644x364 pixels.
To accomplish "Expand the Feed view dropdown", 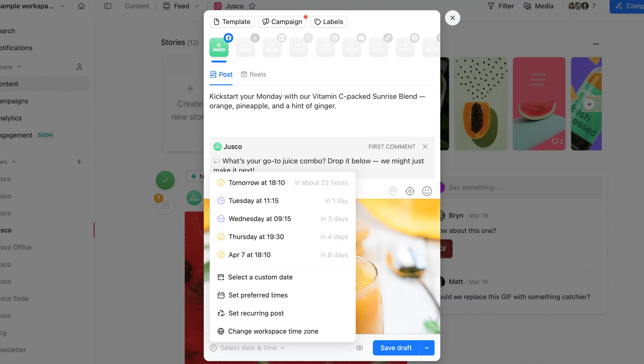I will (x=197, y=6).
